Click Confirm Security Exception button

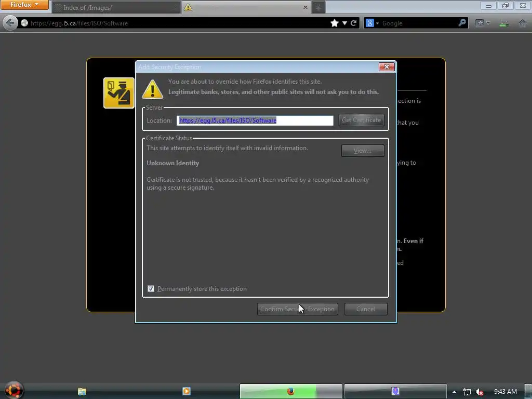point(298,309)
